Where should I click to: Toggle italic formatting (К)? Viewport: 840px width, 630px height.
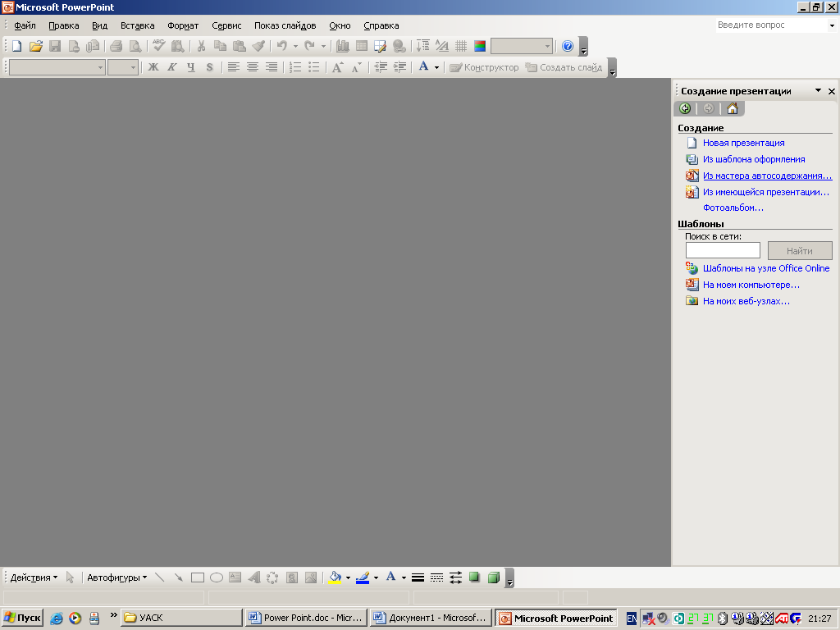click(172, 67)
